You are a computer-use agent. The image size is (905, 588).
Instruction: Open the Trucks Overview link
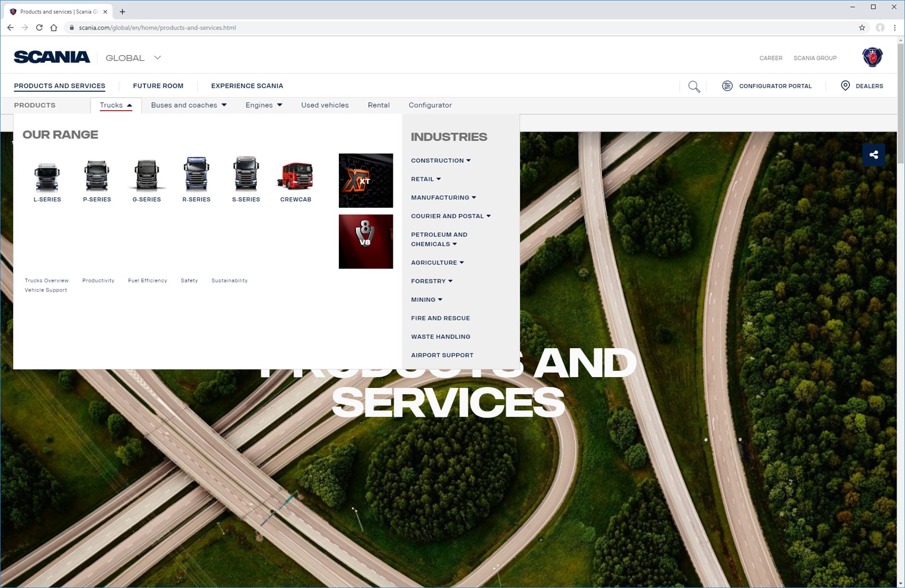click(x=47, y=281)
